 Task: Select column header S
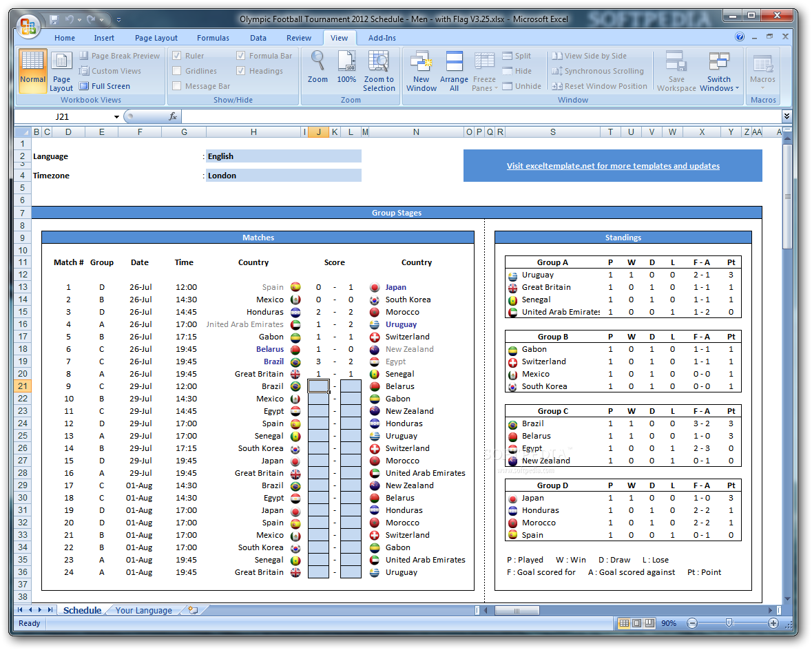(552, 132)
